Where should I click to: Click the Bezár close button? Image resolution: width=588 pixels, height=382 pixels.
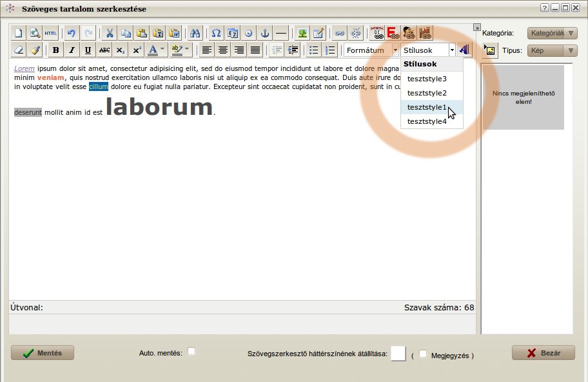[x=543, y=353]
